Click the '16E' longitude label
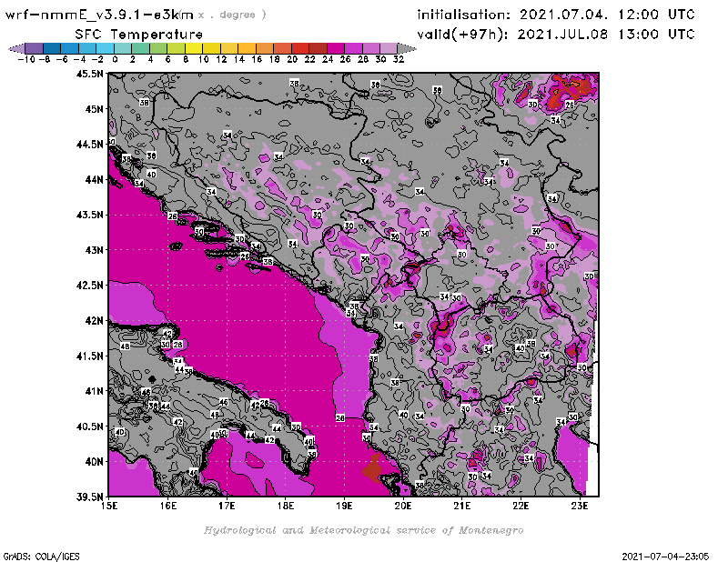The image size is (728, 562). 168,507
